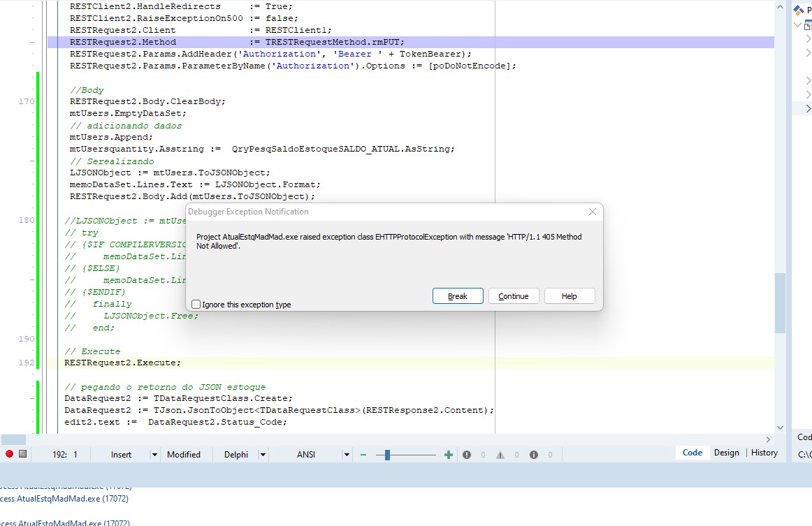Collapse the expanded project node chevron
The image size is (812, 526).
coord(797,25)
